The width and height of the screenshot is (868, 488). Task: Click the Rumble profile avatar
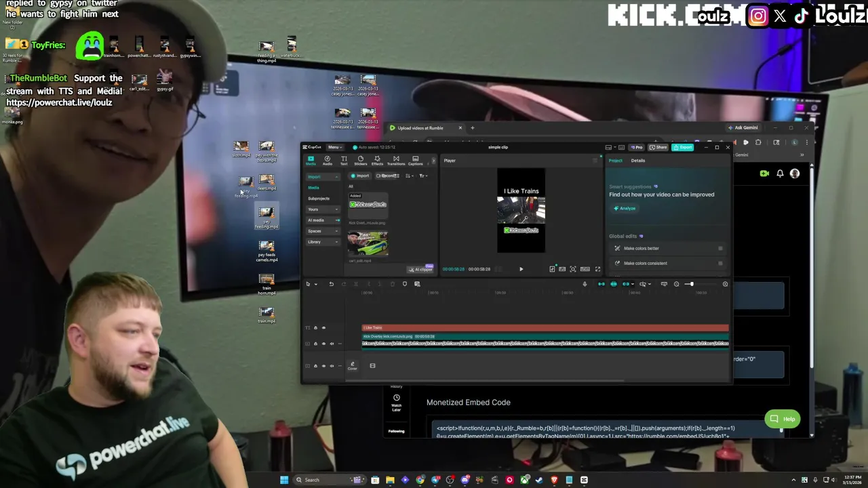(795, 174)
